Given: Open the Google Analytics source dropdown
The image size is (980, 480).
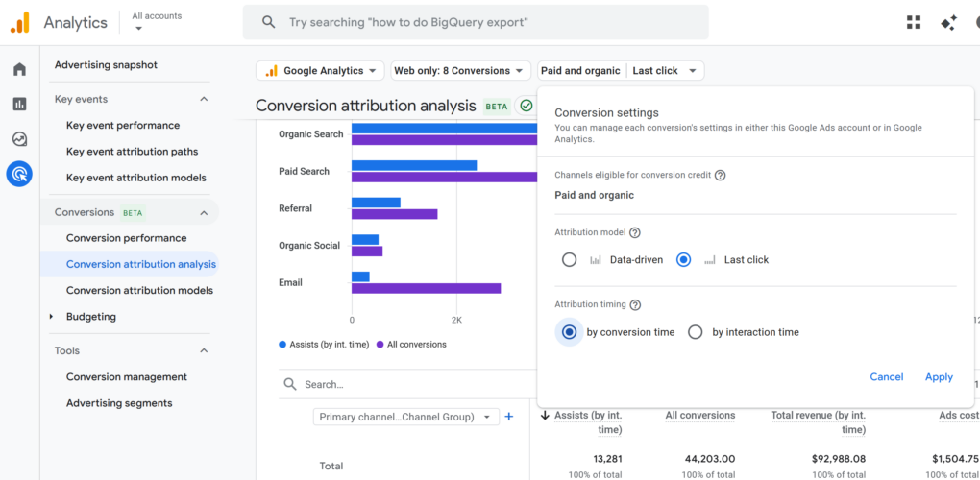Looking at the screenshot, I should (320, 71).
